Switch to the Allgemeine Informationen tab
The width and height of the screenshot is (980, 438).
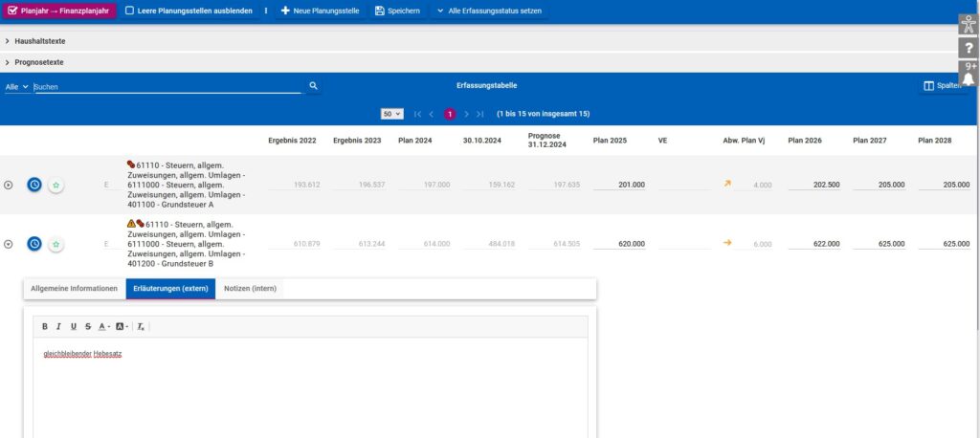[74, 288]
